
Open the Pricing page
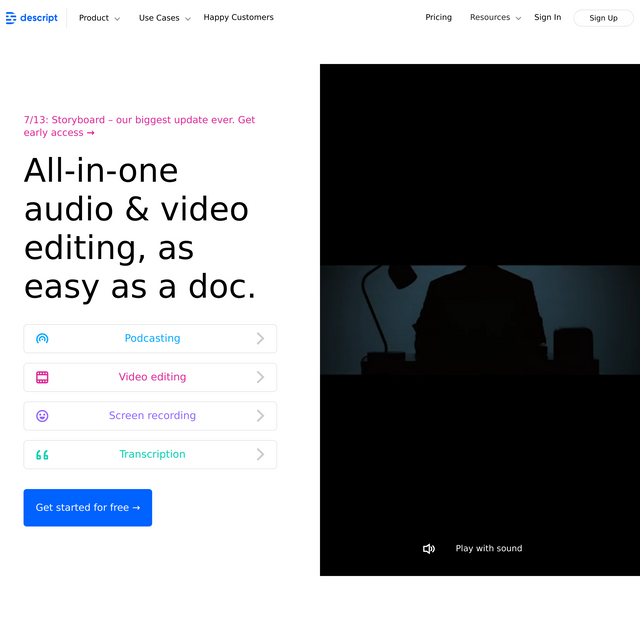438,18
